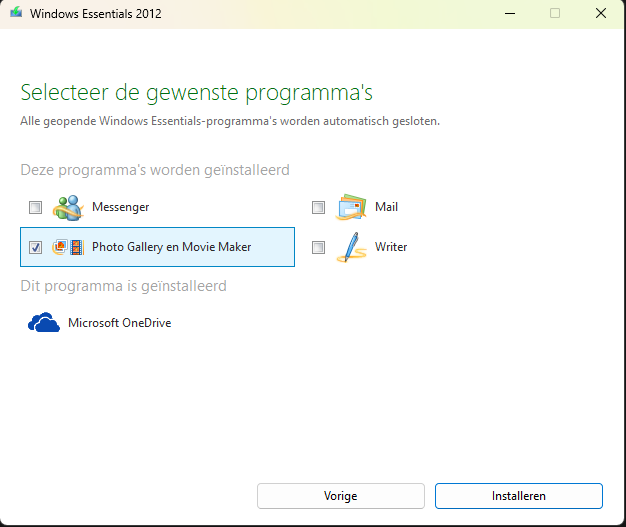This screenshot has height=527, width=626.
Task: Click the Photo Gallery and Movie Maker icon
Action: (x=68, y=247)
